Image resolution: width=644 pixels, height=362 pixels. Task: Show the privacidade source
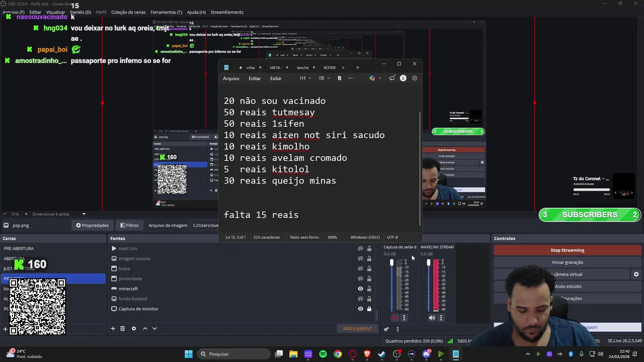[360, 279]
